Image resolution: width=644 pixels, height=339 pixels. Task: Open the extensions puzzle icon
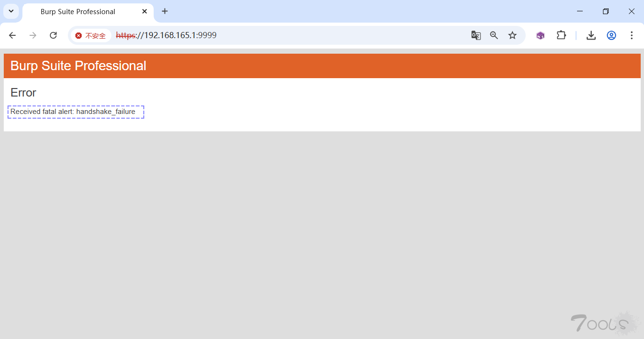561,35
